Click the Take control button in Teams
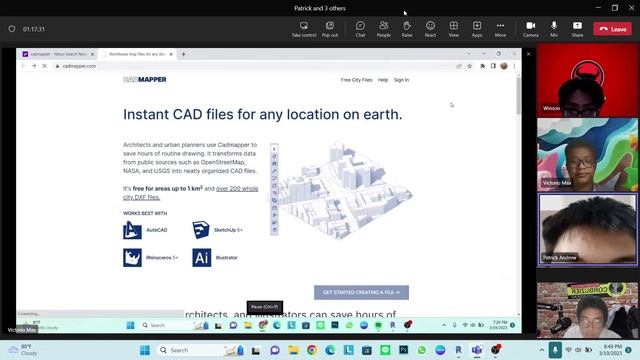This screenshot has width=640, height=360. (x=304, y=29)
